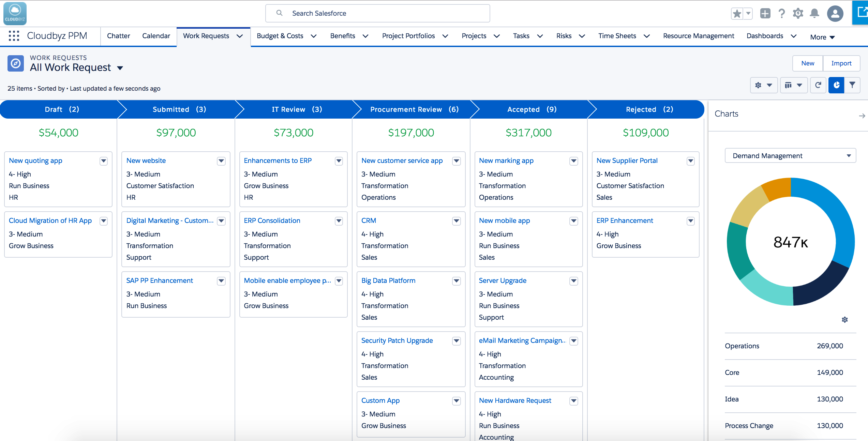Open actions menu for Server Upgrade card
This screenshot has width=868, height=441.
point(574,281)
